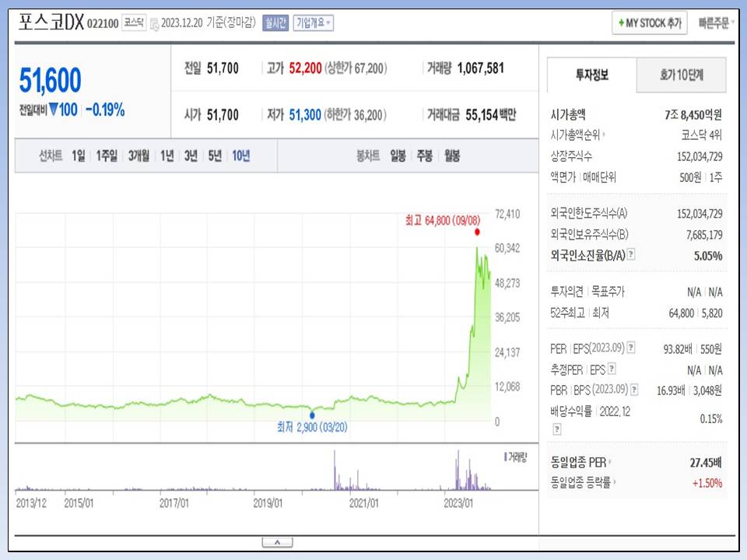Click help icon under 배당수익률
The height and width of the screenshot is (560, 747).
click(x=557, y=429)
